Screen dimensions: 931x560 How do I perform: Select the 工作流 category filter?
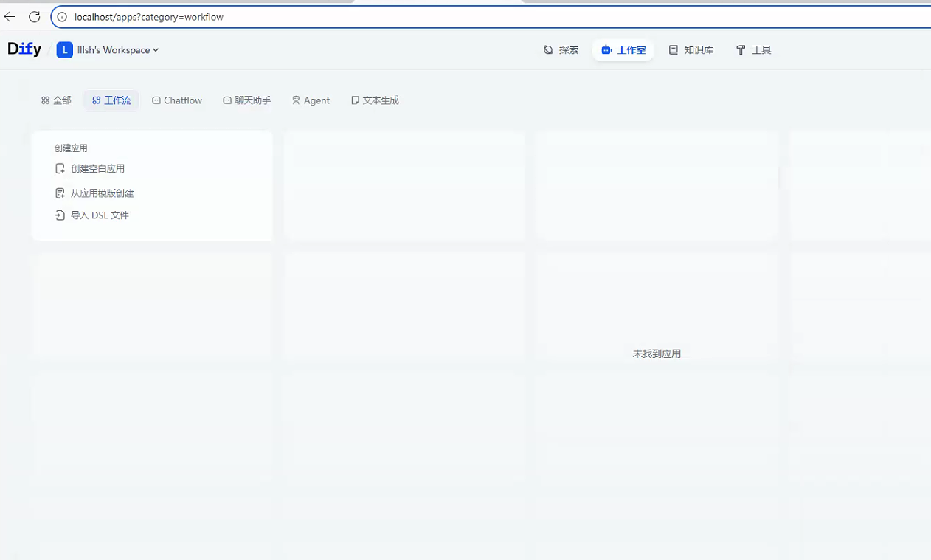(x=111, y=100)
